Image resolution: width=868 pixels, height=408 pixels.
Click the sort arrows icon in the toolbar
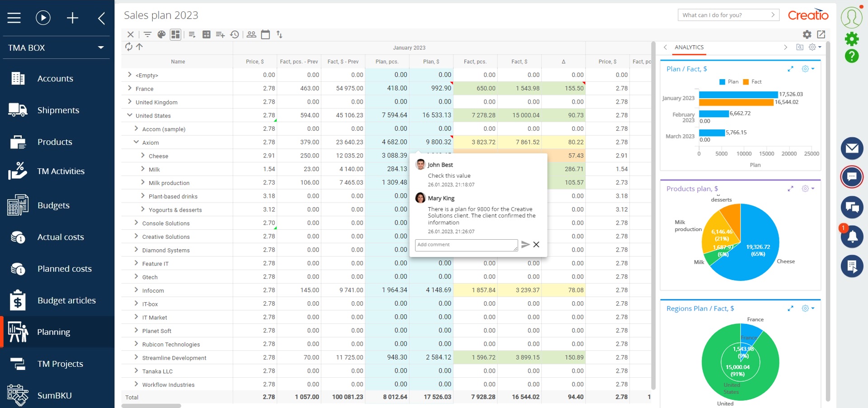coord(280,34)
